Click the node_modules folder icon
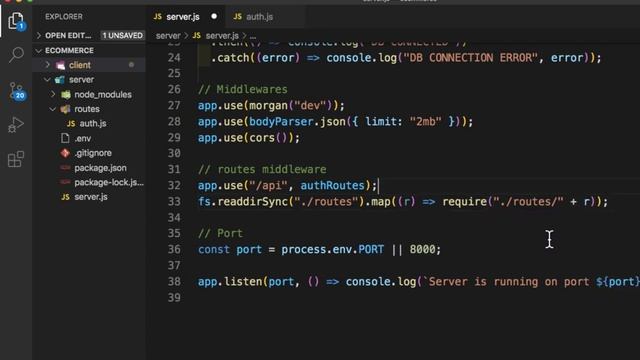The width and height of the screenshot is (640, 360). point(66,95)
